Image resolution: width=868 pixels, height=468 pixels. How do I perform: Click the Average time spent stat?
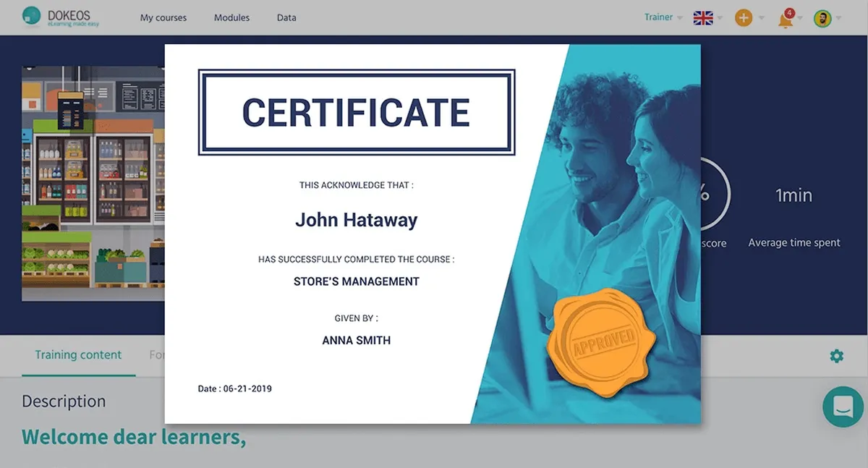[x=794, y=217]
